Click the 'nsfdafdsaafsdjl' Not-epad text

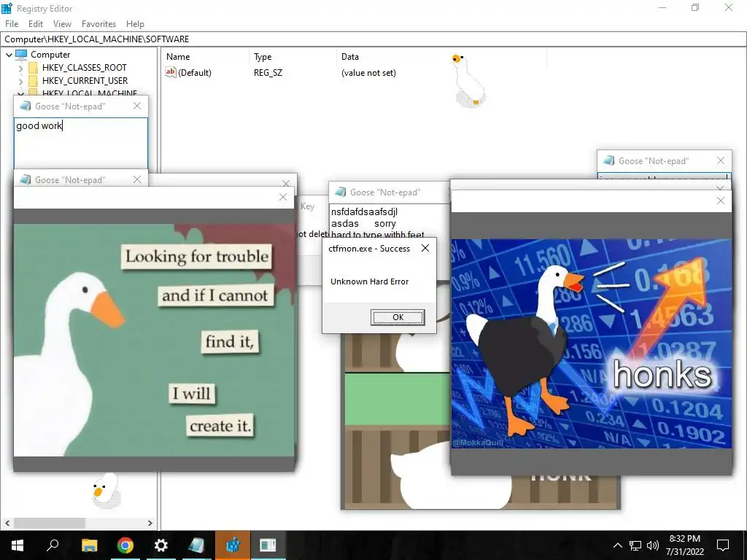[x=364, y=212]
